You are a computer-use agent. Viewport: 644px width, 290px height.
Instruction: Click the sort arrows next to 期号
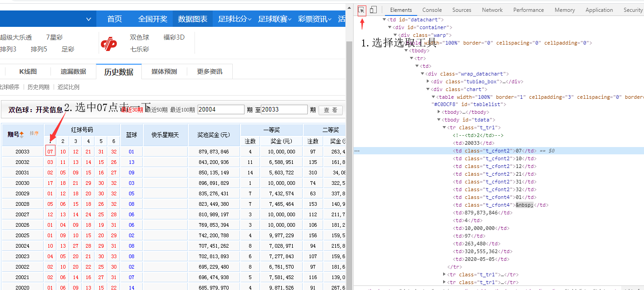click(21, 135)
